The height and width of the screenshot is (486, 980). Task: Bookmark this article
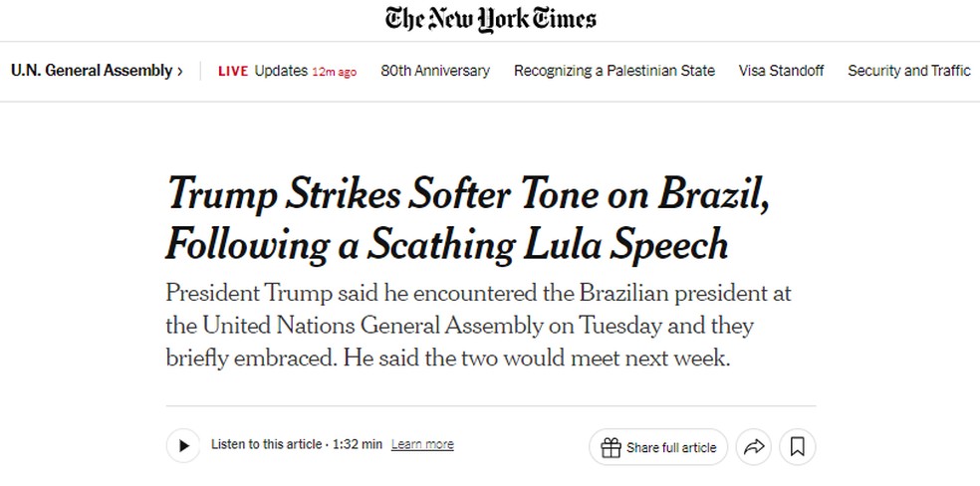click(x=797, y=447)
